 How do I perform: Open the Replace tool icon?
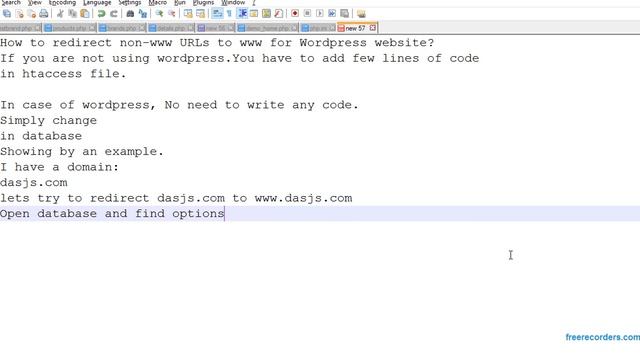tap(143, 14)
